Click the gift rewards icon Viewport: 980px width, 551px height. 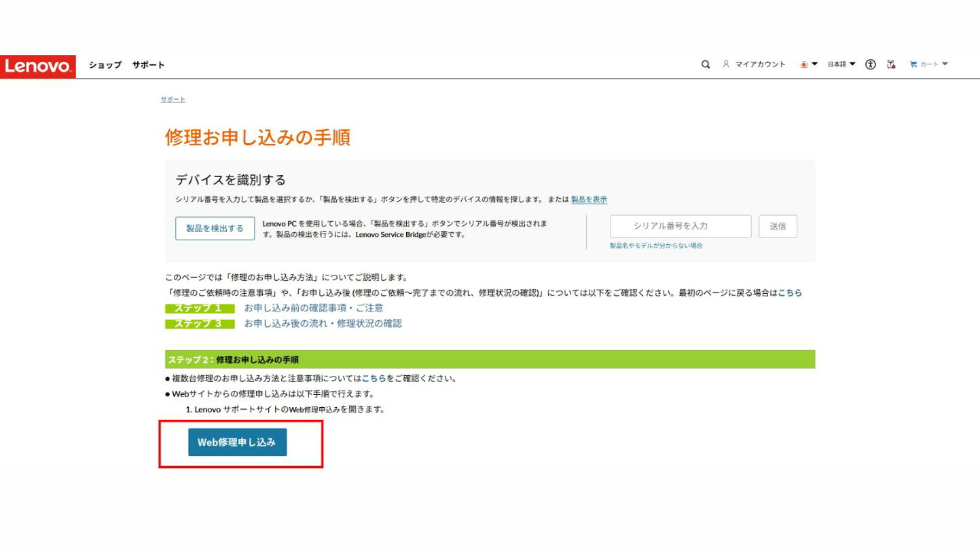[x=891, y=64]
